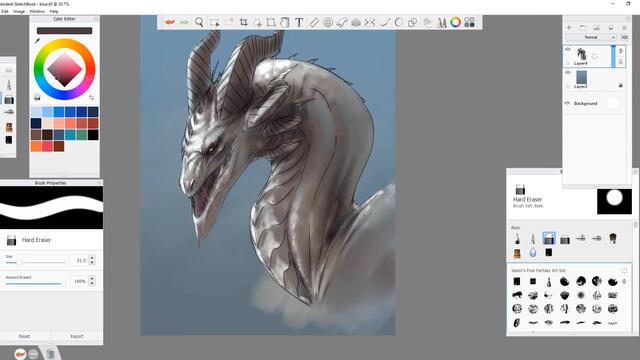This screenshot has width=640, height=360.
Task: Open the French Curve tool
Action: pyautogui.click(x=342, y=22)
